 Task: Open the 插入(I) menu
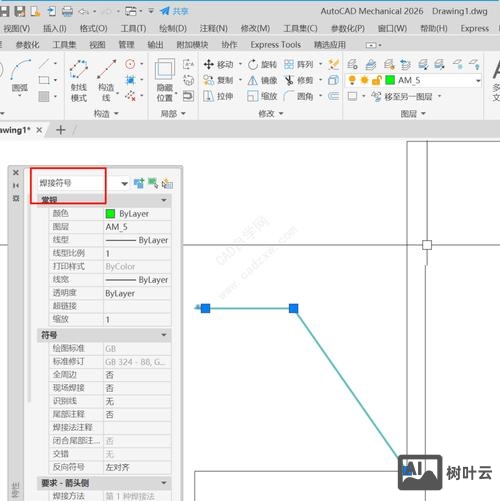pyautogui.click(x=55, y=29)
